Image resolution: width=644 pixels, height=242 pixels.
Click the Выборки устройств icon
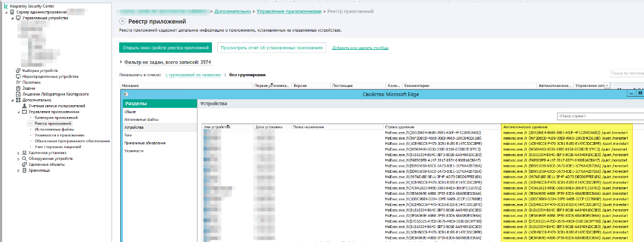tap(18, 70)
